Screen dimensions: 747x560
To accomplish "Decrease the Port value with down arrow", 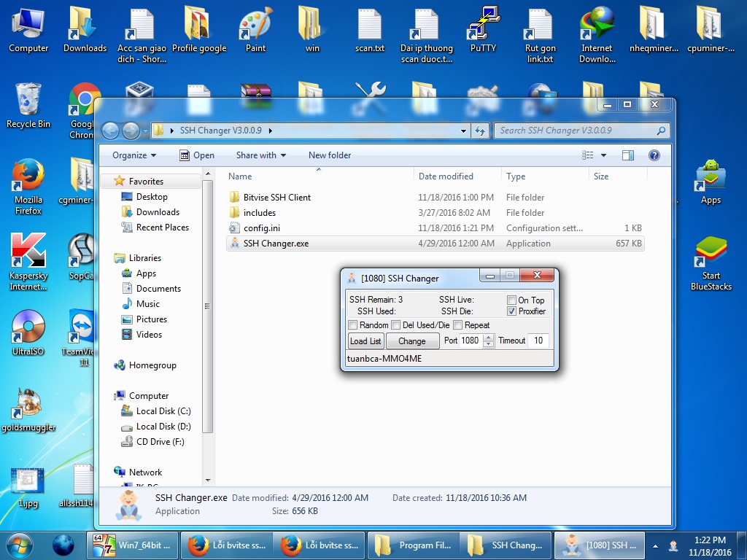I will point(488,344).
